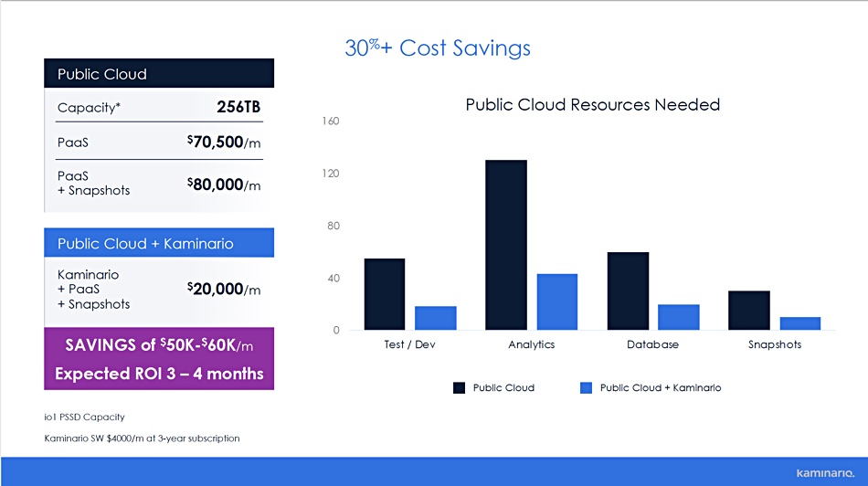Click the kaminario logo in footer
The width and height of the screenshot is (868, 486).
point(825,473)
